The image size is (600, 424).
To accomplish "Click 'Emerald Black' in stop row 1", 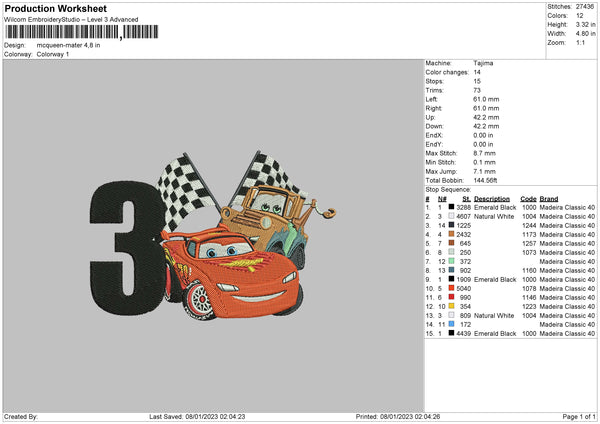I will [x=495, y=207].
